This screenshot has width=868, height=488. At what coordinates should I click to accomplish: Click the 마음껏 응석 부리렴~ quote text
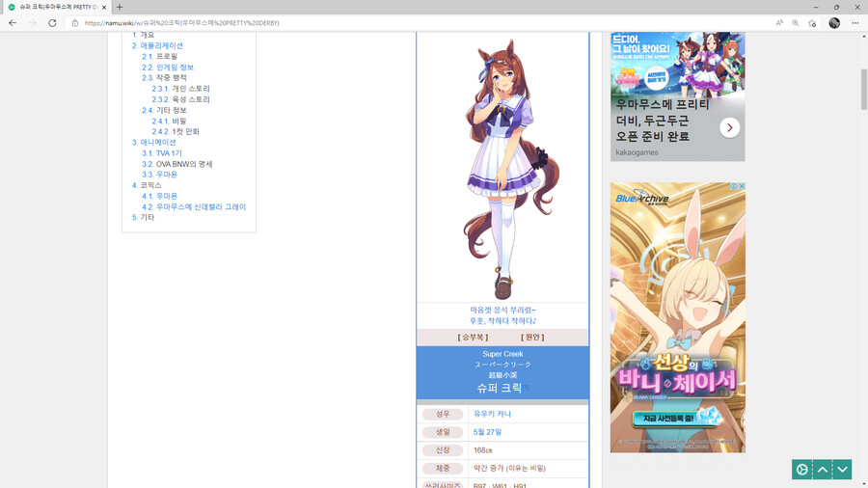(x=502, y=310)
